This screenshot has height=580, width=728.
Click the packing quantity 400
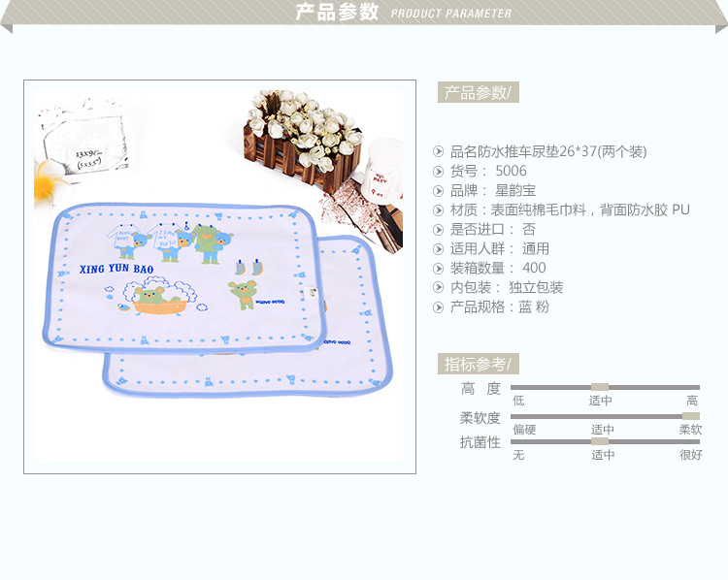(534, 268)
